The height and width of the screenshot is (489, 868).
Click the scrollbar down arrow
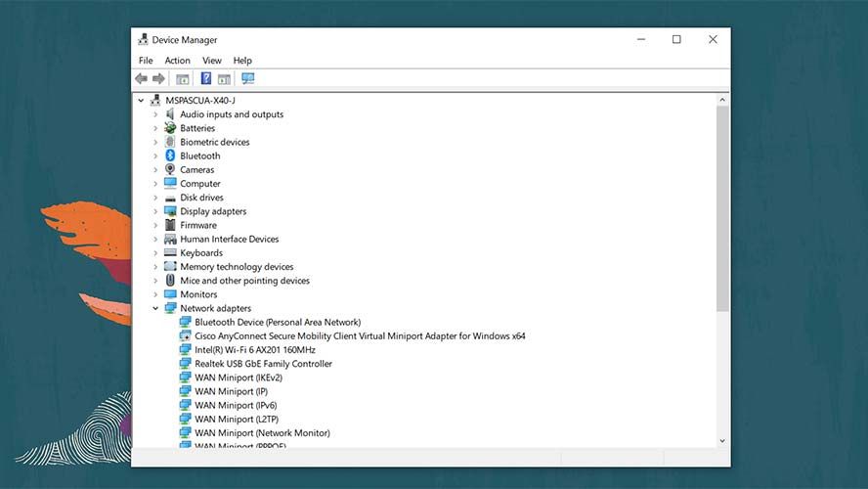tap(721, 441)
